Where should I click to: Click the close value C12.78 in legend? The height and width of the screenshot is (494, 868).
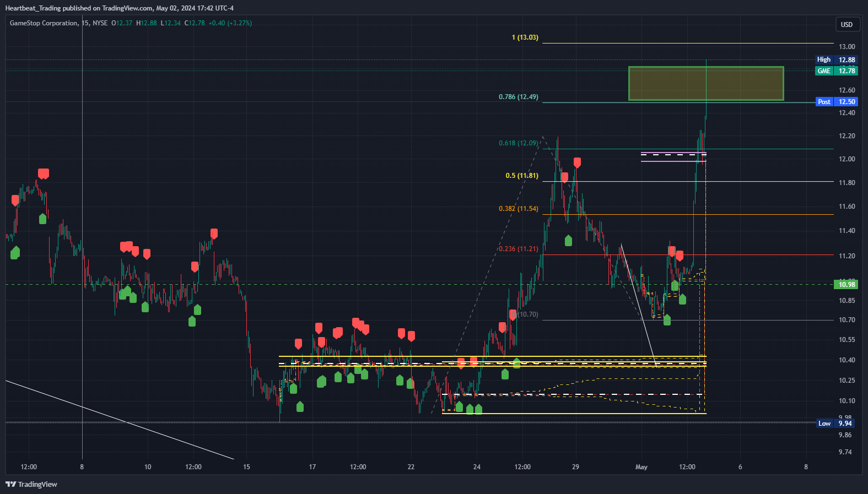click(x=195, y=23)
